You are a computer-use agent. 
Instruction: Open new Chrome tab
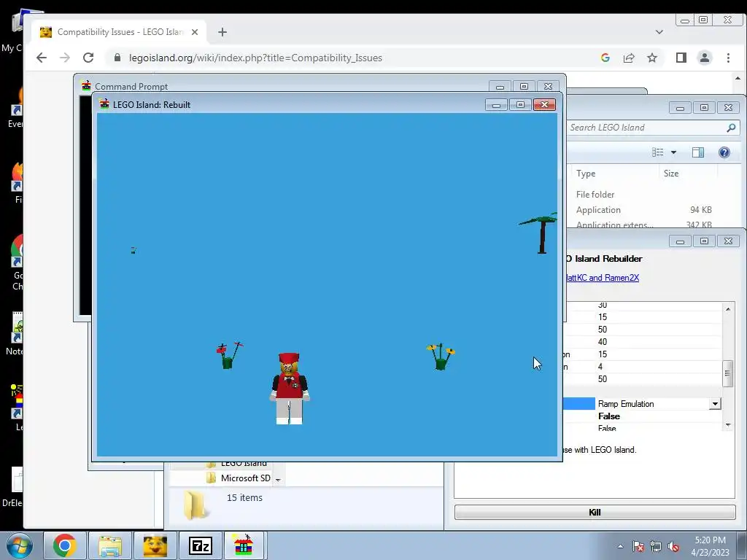pos(222,32)
